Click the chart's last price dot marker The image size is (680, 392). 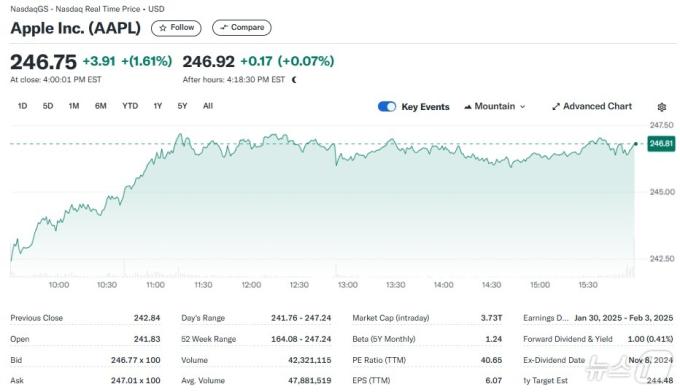(636, 144)
